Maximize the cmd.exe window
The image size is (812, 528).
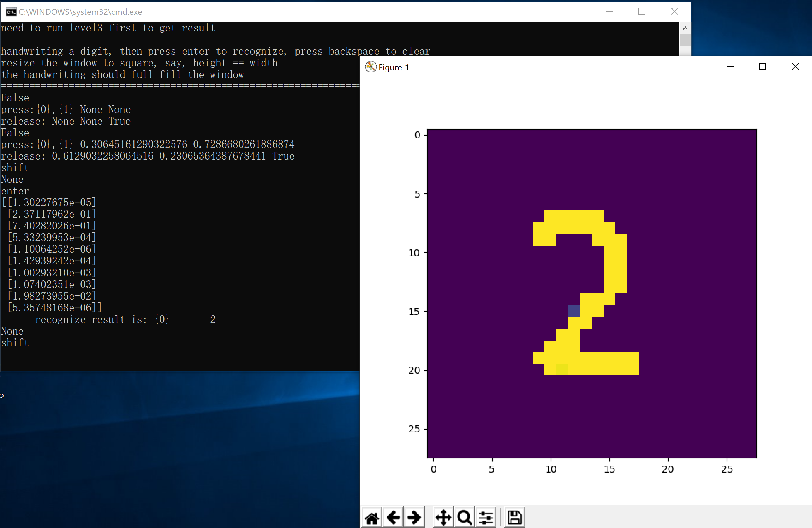coord(641,12)
